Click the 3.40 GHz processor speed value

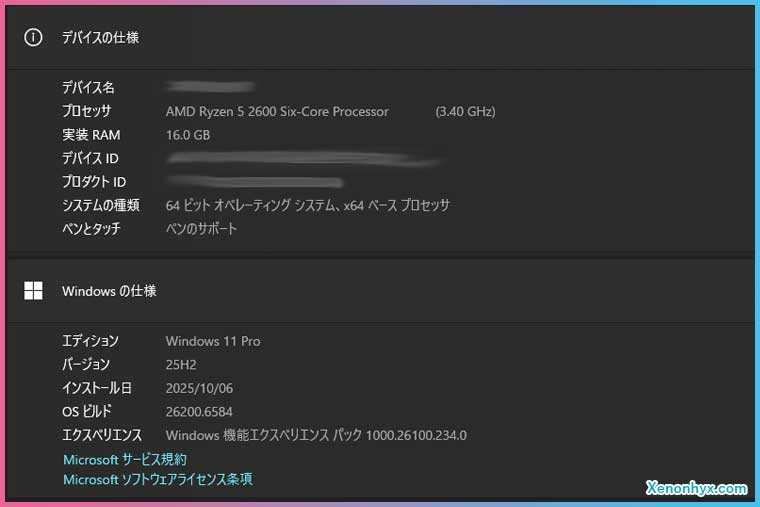[465, 111]
